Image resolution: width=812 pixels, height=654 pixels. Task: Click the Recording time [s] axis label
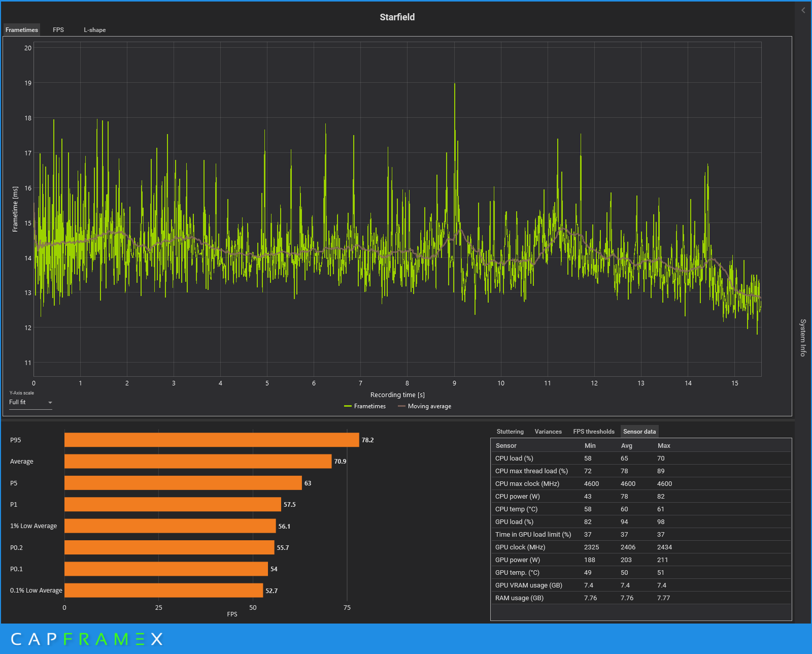coord(397,395)
